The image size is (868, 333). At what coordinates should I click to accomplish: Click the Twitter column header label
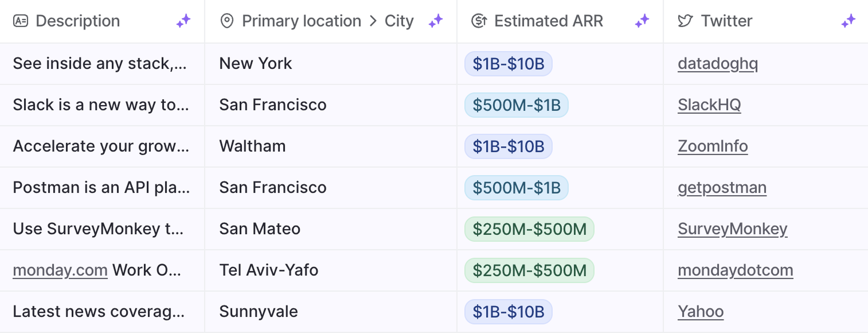(726, 21)
